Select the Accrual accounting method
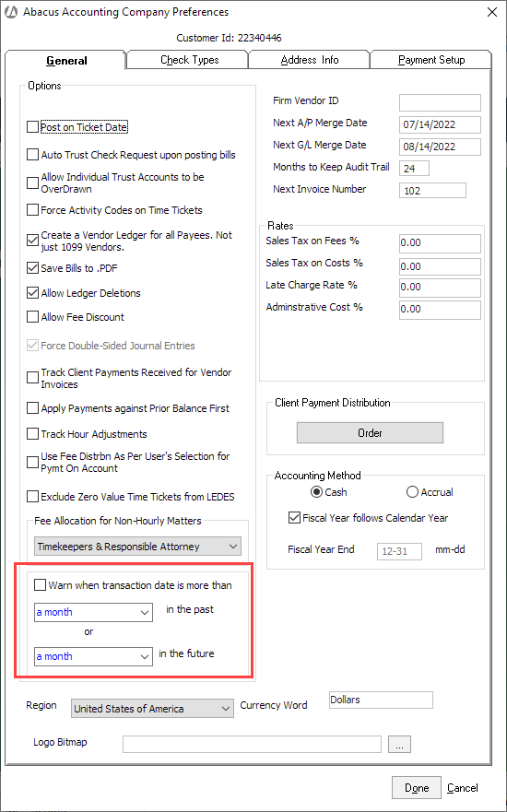The height and width of the screenshot is (812, 507). [x=412, y=492]
